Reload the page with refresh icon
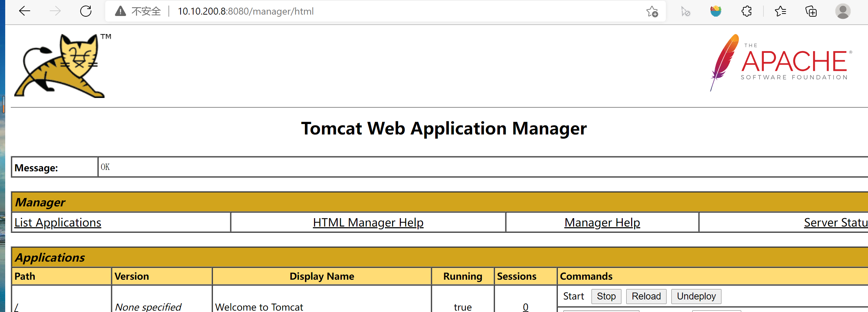This screenshot has width=868, height=312. click(x=86, y=11)
